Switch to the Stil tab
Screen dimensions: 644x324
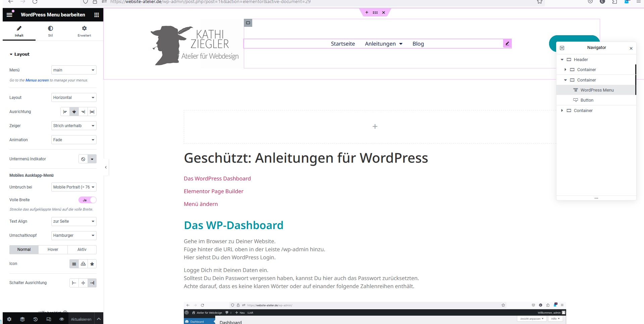coord(50,32)
